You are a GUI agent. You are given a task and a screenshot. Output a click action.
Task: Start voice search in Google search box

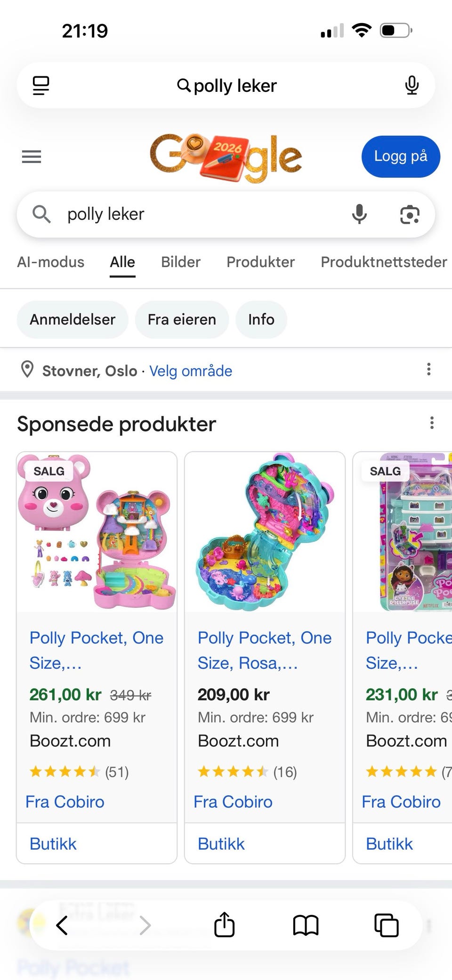(359, 214)
